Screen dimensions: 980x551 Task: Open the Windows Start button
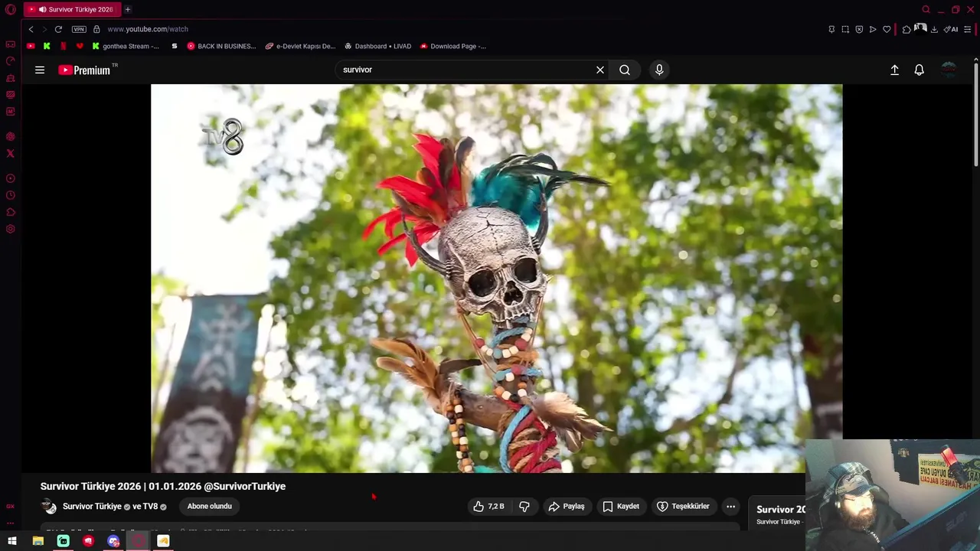tap(12, 541)
